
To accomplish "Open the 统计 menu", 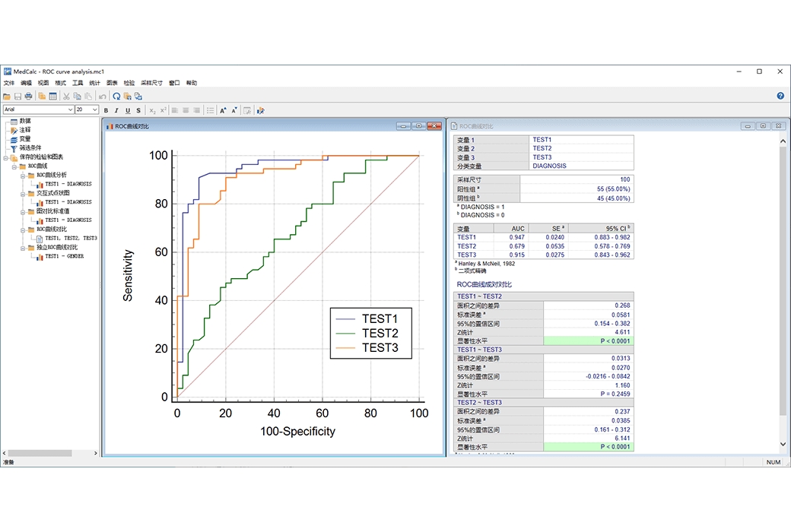I will 94,83.
